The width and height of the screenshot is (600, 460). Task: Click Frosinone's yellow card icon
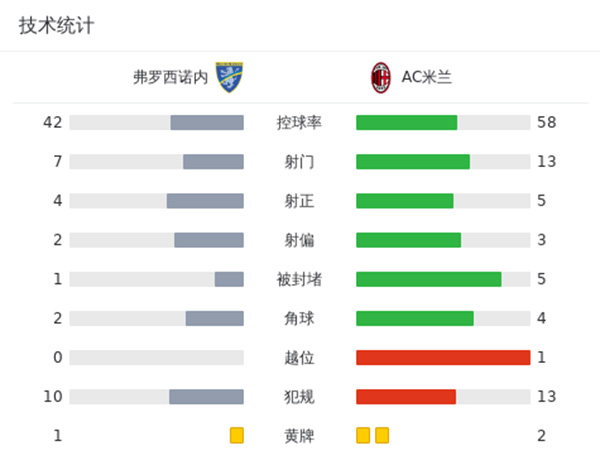[237, 435]
